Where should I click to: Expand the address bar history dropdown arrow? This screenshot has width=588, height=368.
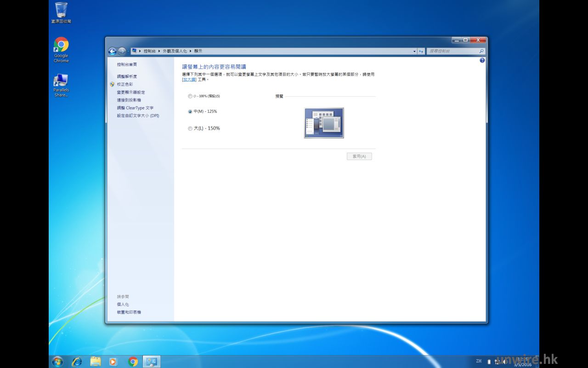coord(414,51)
